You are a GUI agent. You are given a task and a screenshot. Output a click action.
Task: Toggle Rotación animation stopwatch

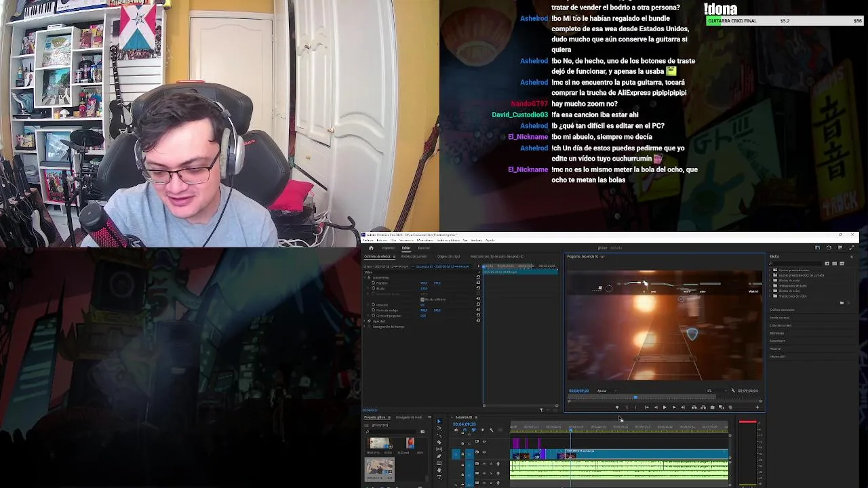[374, 304]
